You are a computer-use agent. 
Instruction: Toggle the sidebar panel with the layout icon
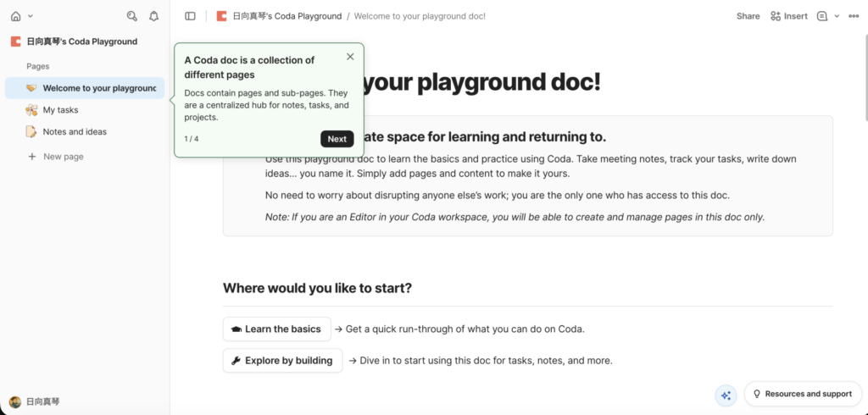coord(190,16)
